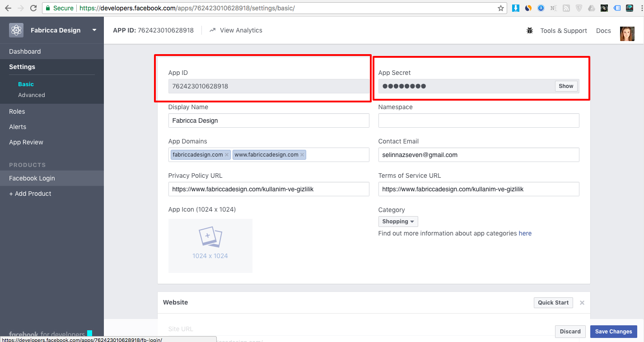Click the blue download extension icon

pyautogui.click(x=515, y=8)
